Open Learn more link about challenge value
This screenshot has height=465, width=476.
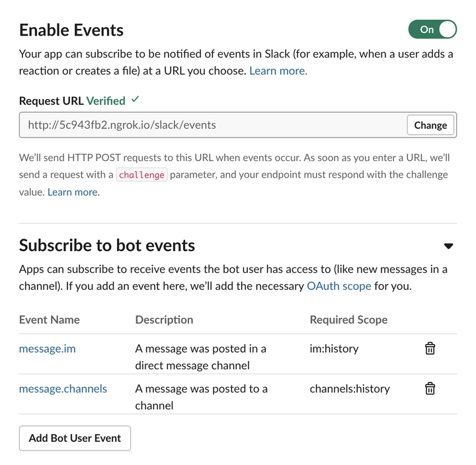coord(73,192)
